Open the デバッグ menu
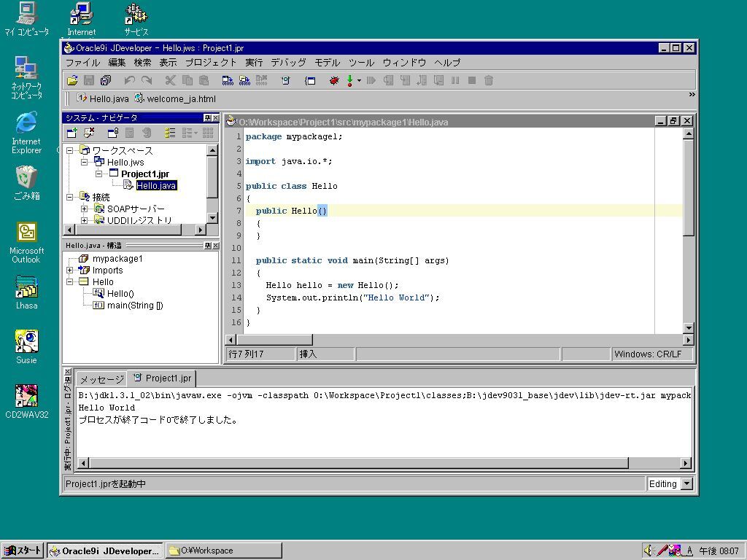 pyautogui.click(x=288, y=63)
